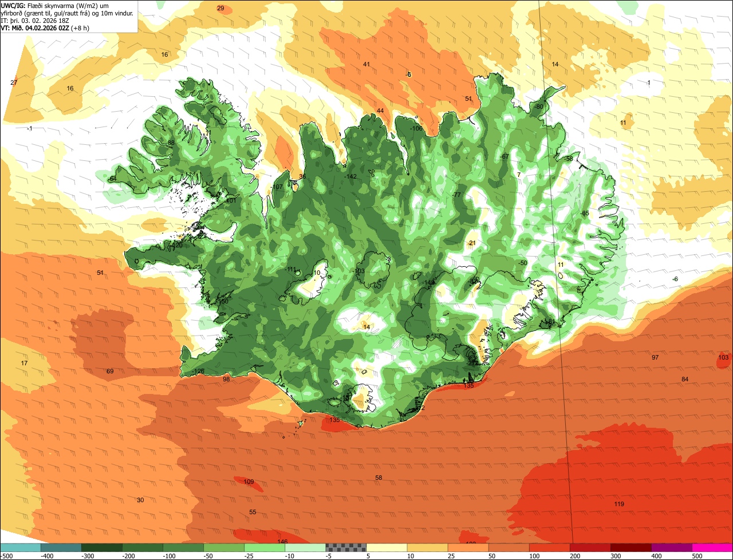Click the '-107' value on the map
The width and height of the screenshot is (733, 560).
[x=277, y=187]
